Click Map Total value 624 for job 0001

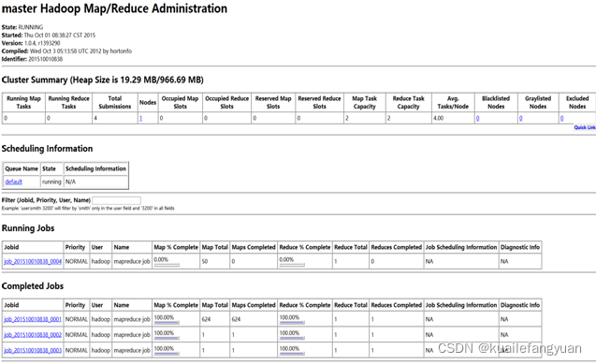pos(206,319)
